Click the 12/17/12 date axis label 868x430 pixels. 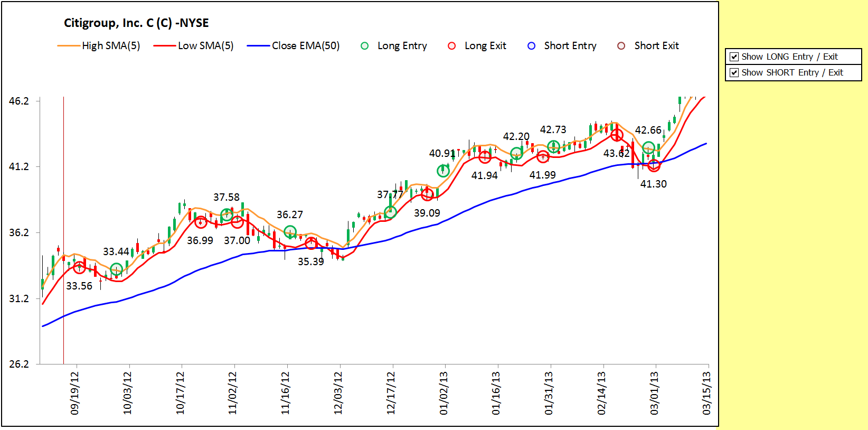(391, 393)
